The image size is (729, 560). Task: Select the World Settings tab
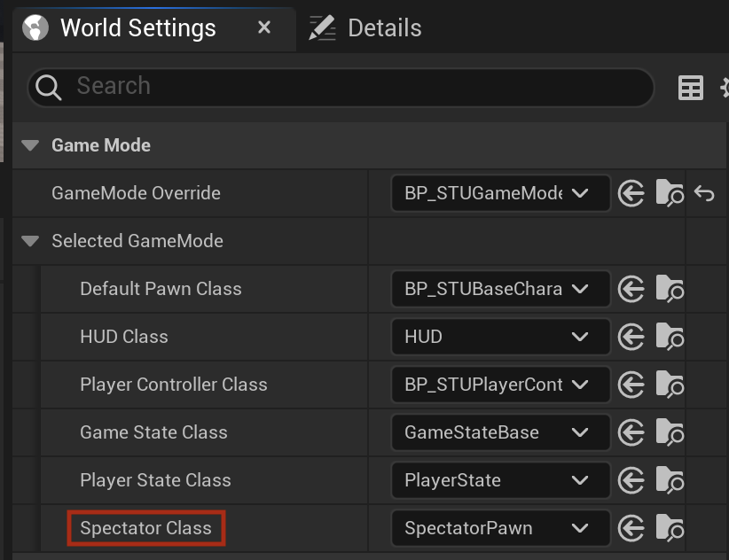pyautogui.click(x=138, y=27)
